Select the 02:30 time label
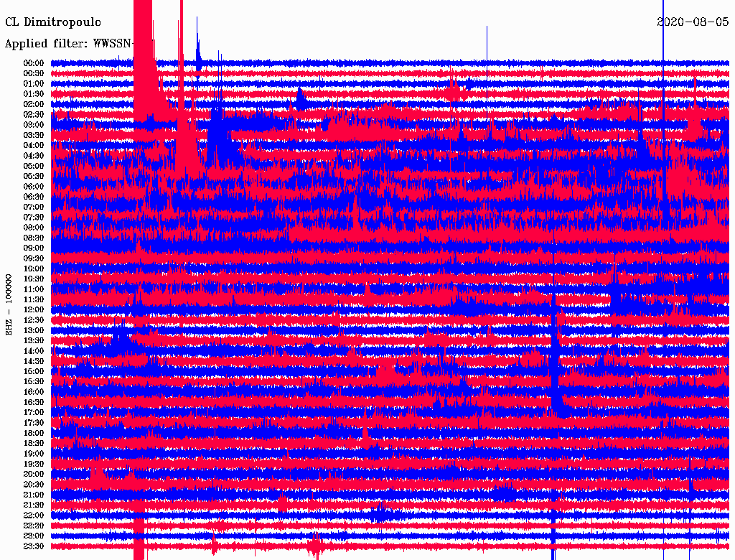Screen dimensions: 735x560 [x=34, y=114]
